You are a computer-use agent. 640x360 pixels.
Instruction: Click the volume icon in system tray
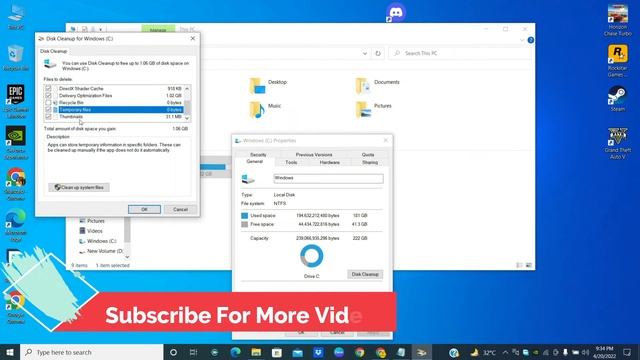pos(585,352)
